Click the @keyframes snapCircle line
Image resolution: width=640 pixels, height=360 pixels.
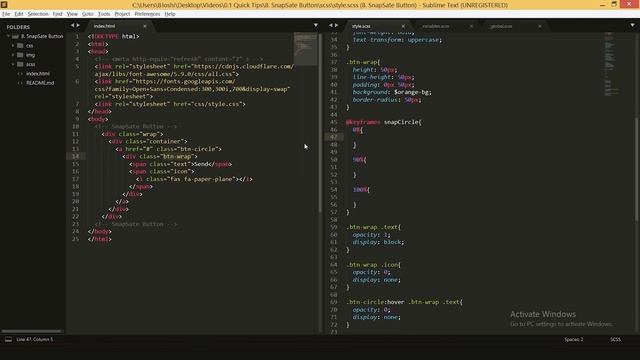pos(384,122)
